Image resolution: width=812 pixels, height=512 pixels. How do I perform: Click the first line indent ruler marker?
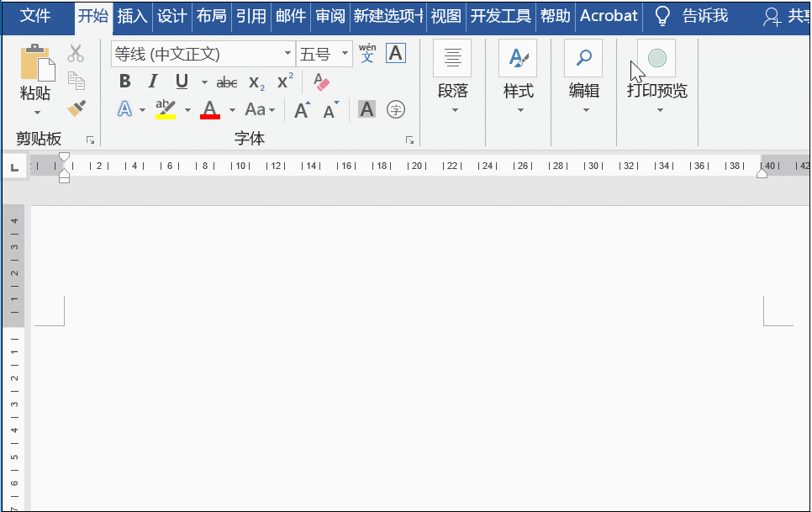64,157
